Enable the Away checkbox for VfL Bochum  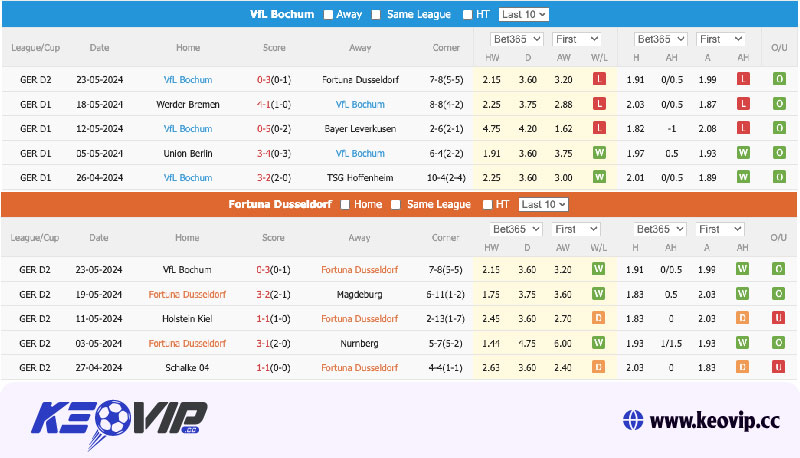pos(328,15)
